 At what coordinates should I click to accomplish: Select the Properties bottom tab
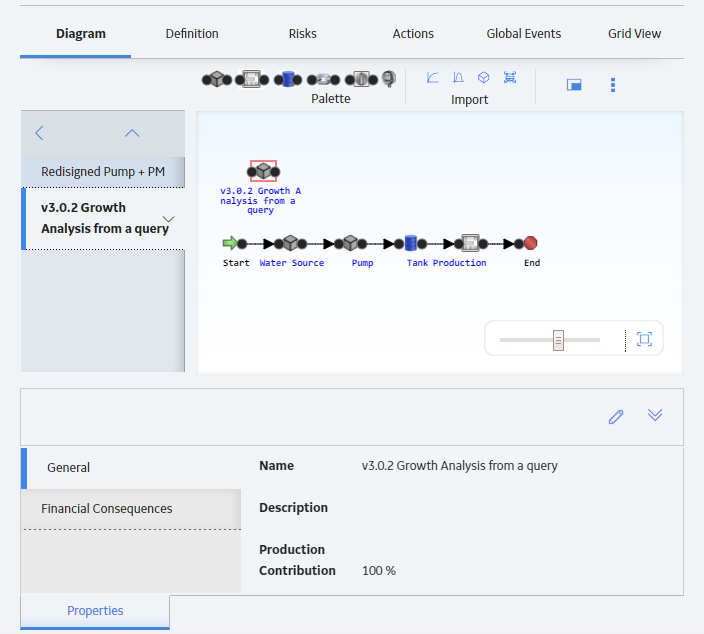coord(95,611)
